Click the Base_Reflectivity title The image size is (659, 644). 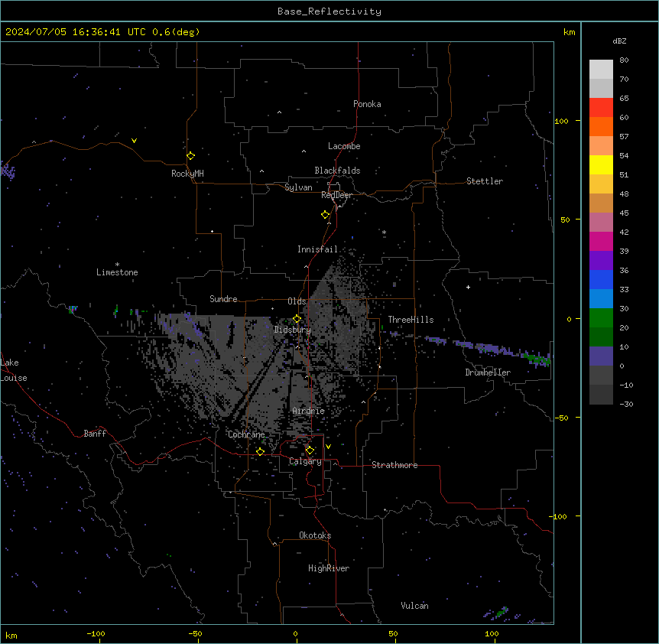tap(329, 11)
